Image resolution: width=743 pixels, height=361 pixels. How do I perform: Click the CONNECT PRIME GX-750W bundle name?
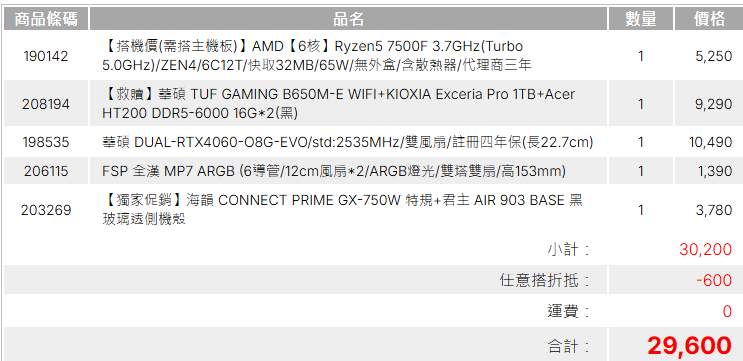[x=342, y=209]
